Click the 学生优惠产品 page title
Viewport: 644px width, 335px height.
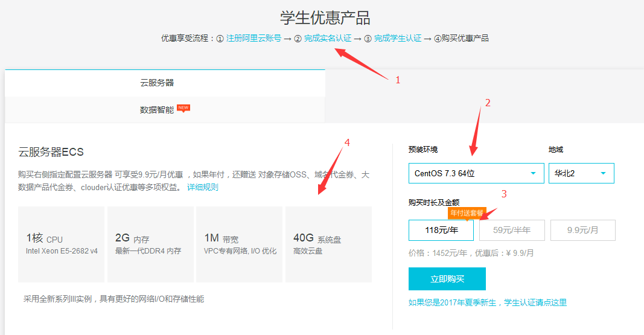(x=325, y=18)
